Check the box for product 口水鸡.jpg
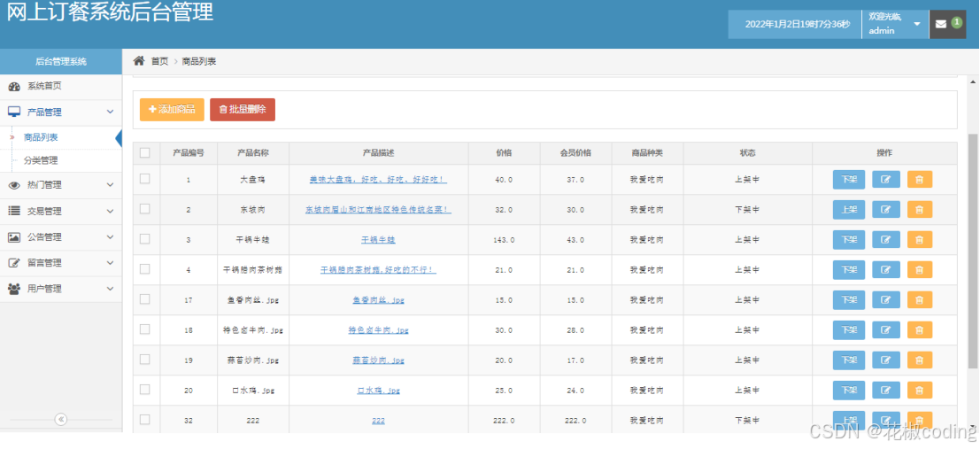This screenshot has height=449, width=980. tap(145, 389)
